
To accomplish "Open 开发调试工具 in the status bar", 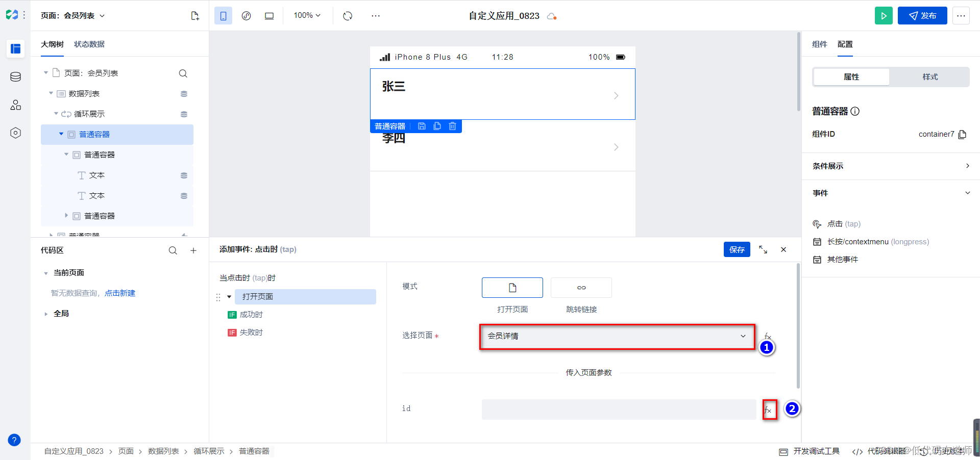I will click(x=810, y=451).
